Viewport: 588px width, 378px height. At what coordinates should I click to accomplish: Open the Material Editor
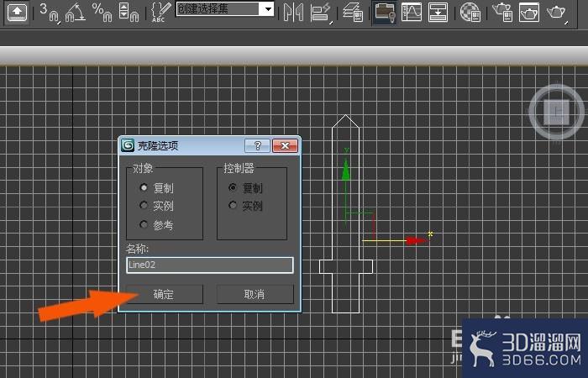pyautogui.click(x=470, y=13)
